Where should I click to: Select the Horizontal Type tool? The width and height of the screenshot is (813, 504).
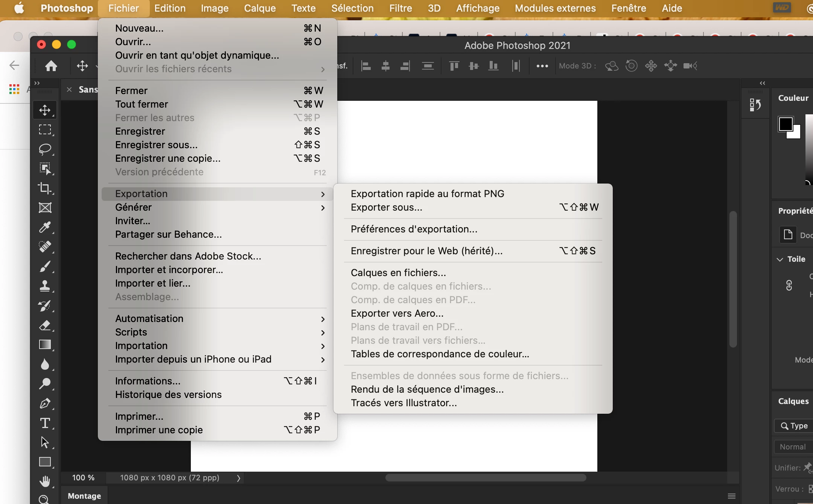tap(45, 423)
